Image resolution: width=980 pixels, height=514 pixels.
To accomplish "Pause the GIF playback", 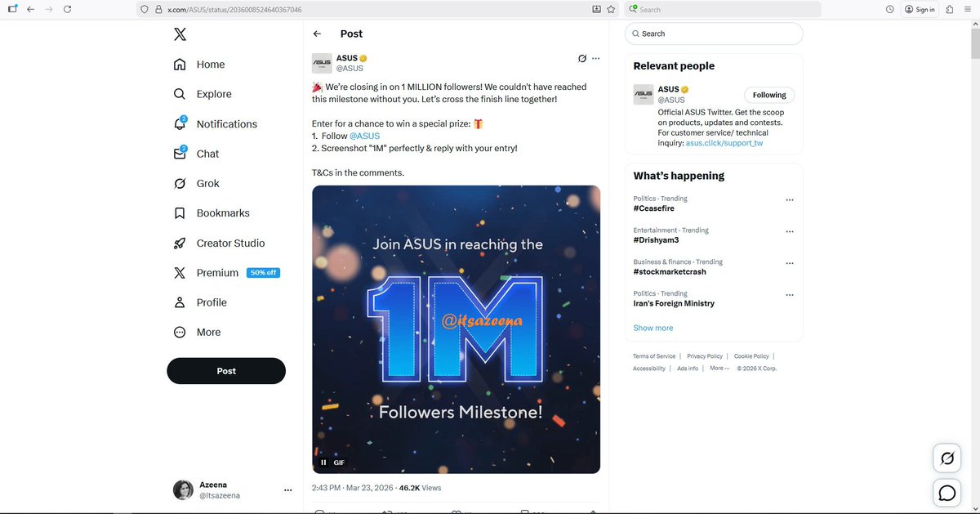I will pos(323,463).
